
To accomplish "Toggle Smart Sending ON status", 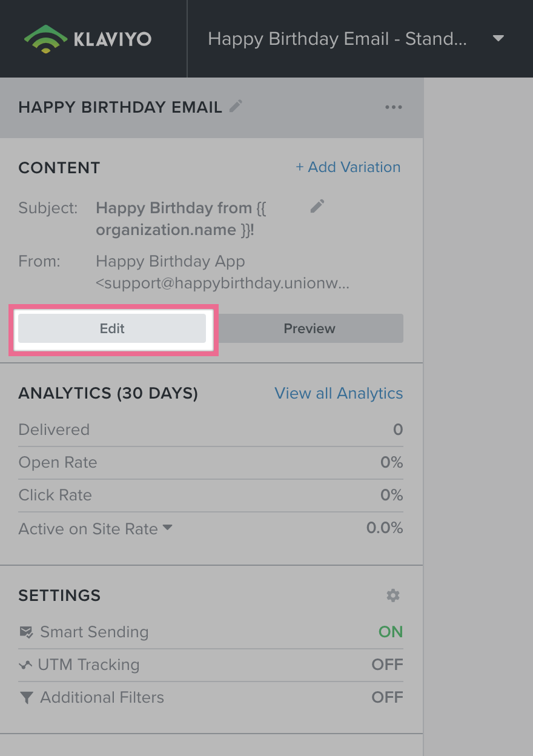I will point(390,632).
